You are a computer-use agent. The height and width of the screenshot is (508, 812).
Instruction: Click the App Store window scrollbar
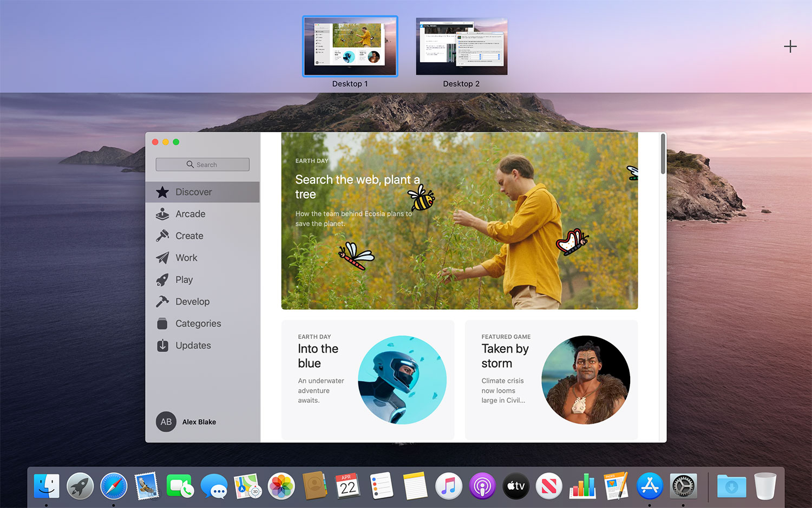(663, 154)
